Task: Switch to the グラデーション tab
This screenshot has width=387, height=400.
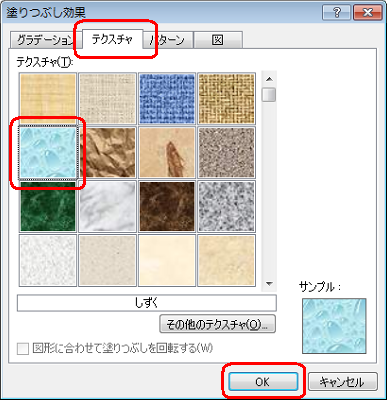Action: (45, 40)
